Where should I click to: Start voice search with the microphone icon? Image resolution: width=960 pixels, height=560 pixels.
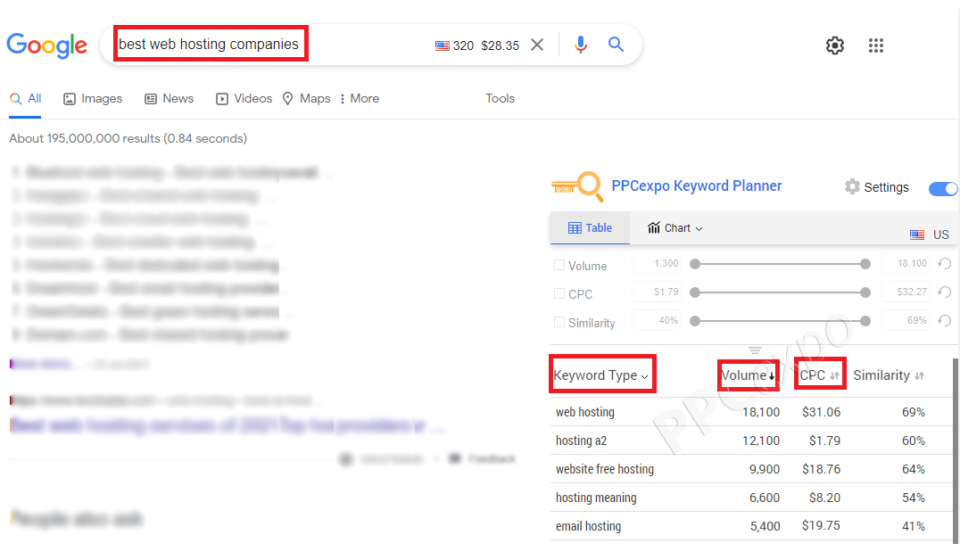click(x=581, y=45)
